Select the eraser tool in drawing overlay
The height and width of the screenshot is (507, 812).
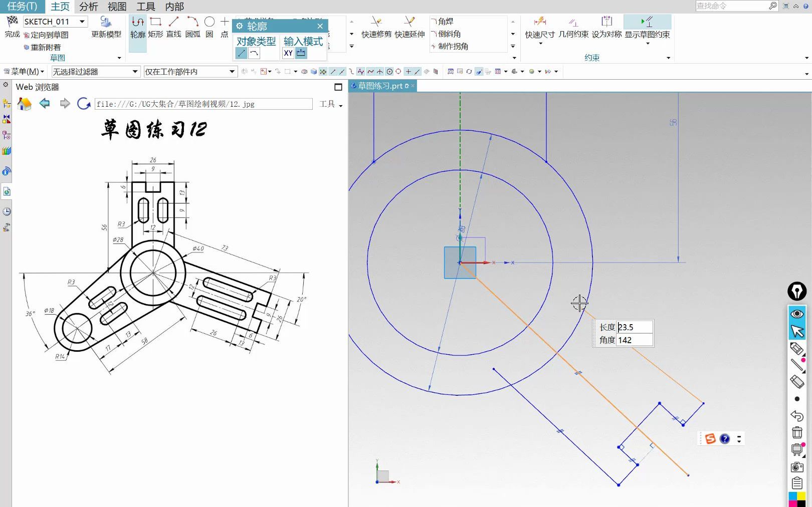[x=797, y=382]
